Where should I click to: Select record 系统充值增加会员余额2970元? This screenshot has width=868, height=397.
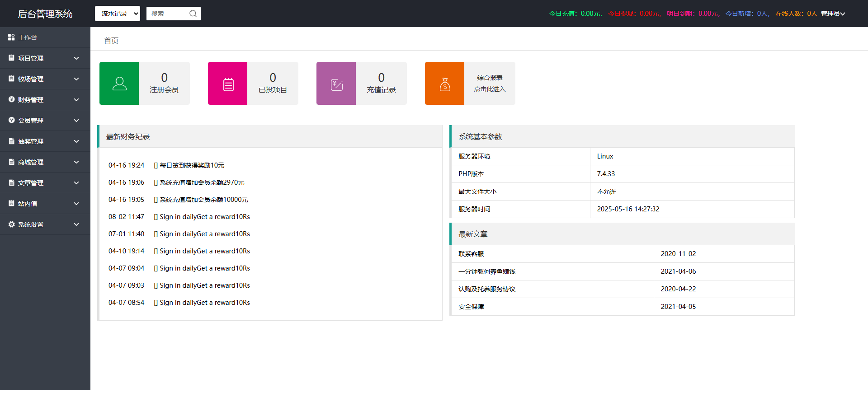click(x=199, y=182)
